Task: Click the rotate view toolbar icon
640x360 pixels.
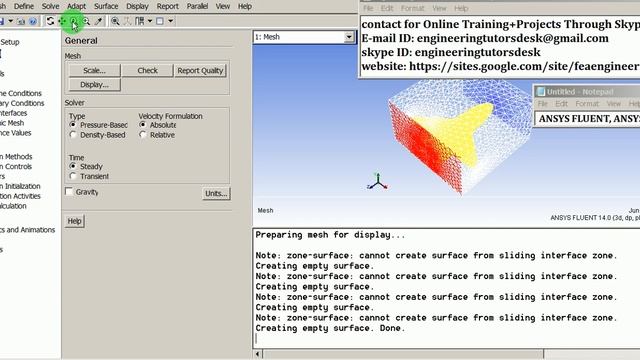Action: coord(50,21)
